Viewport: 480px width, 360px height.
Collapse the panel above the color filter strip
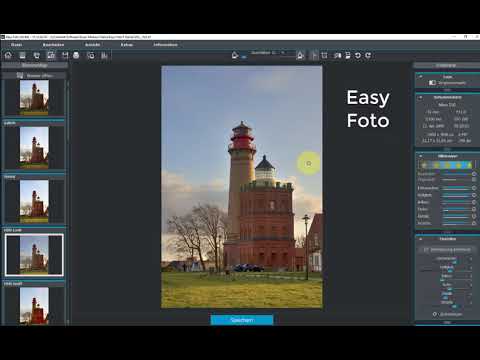click(x=420, y=156)
